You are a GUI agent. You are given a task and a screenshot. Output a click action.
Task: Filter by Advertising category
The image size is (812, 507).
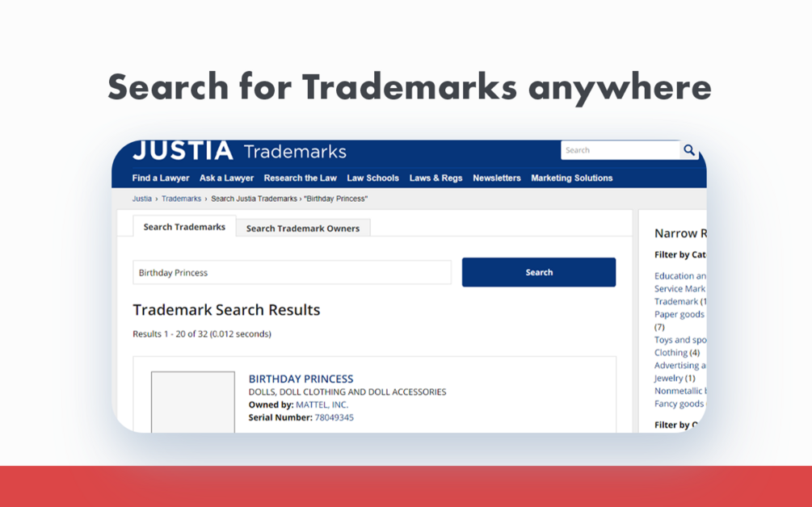(680, 365)
